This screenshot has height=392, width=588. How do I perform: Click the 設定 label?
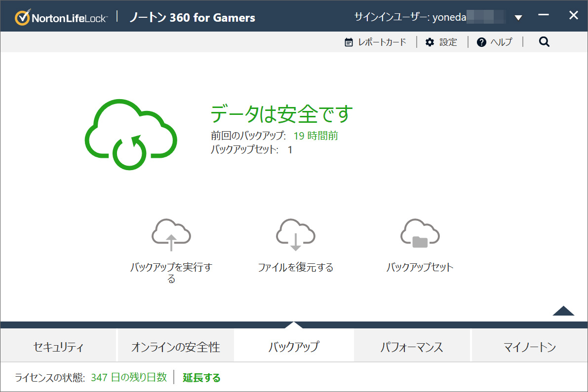pos(448,42)
